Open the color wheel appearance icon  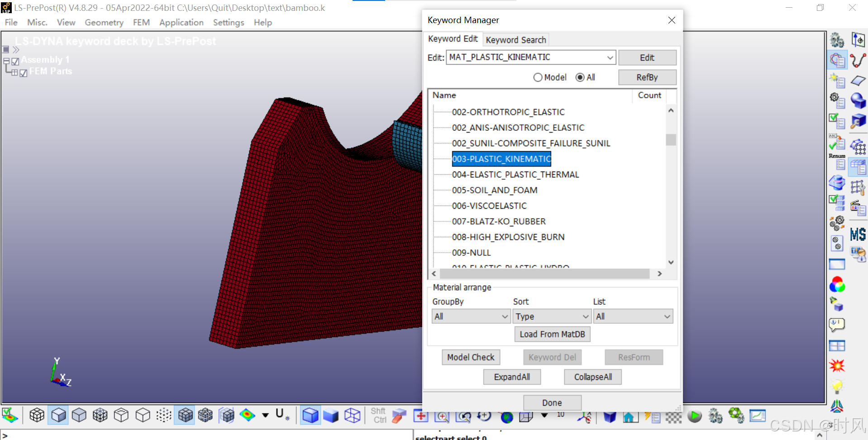(x=837, y=285)
